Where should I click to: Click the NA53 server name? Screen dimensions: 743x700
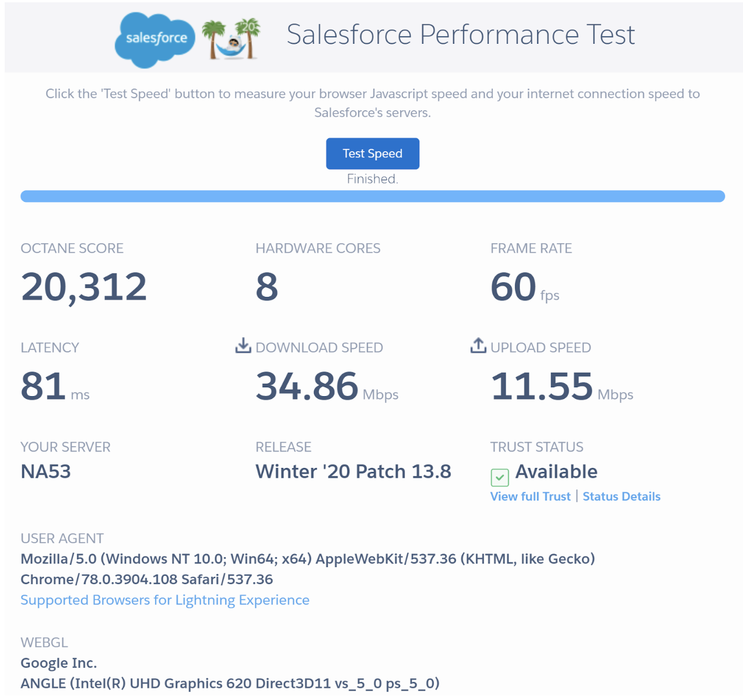[x=45, y=471]
